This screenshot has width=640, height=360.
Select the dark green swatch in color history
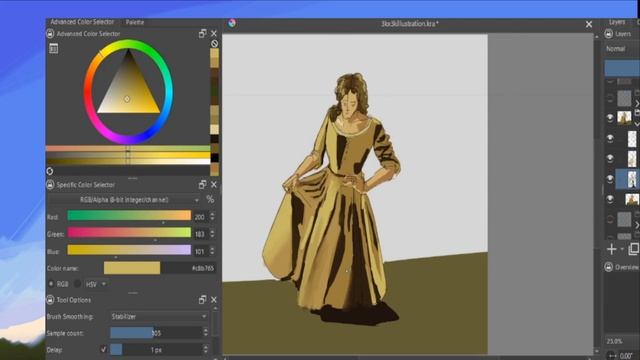[x=214, y=91]
